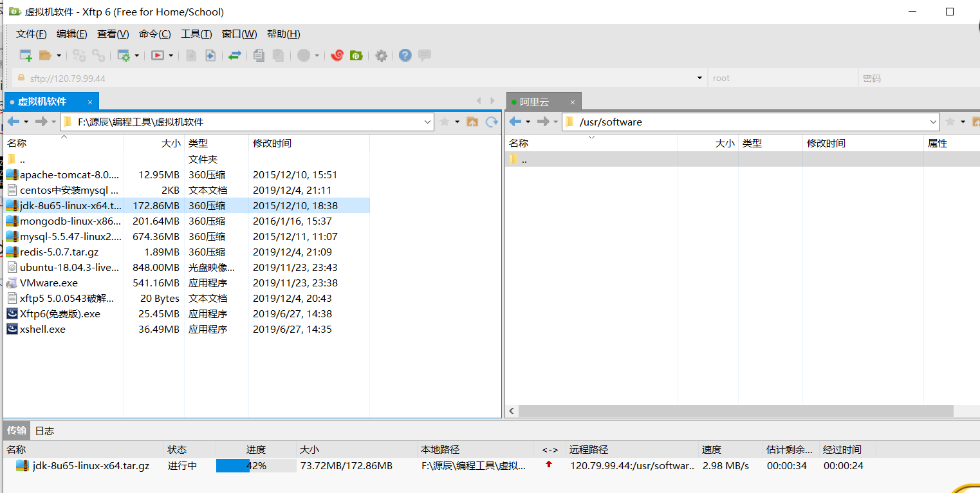Image resolution: width=980 pixels, height=493 pixels.
Task: Click the speech bubble feedback icon
Action: click(x=425, y=55)
